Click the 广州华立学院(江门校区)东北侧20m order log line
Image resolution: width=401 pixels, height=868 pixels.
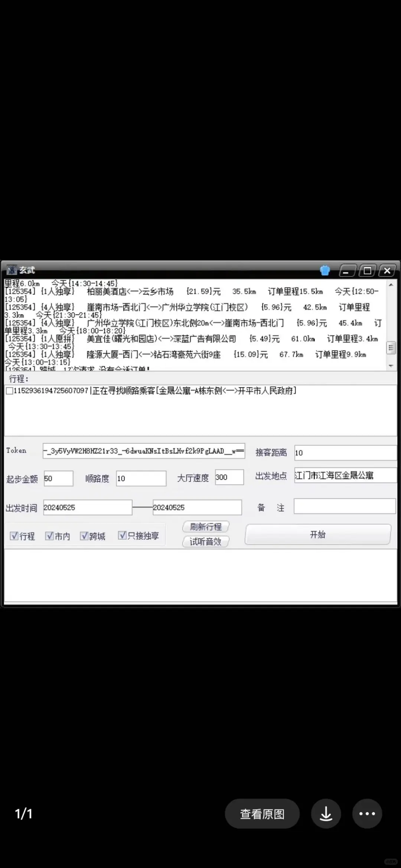click(193, 327)
